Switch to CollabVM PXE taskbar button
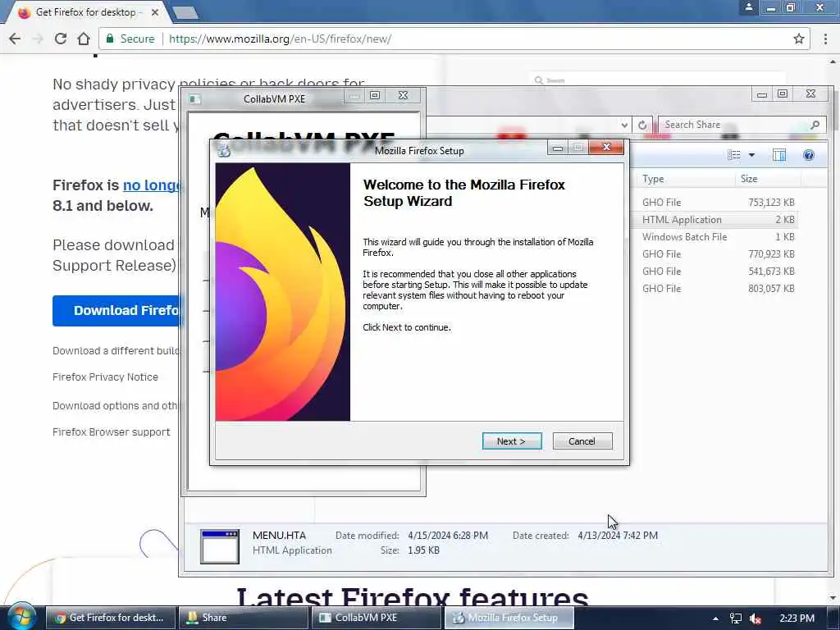This screenshot has height=630, width=840. (377, 618)
